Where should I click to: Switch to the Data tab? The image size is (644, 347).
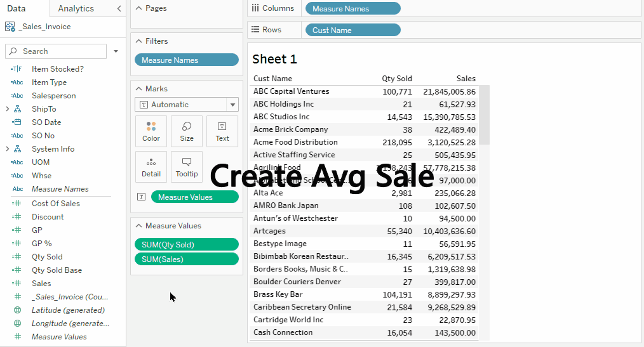point(17,8)
